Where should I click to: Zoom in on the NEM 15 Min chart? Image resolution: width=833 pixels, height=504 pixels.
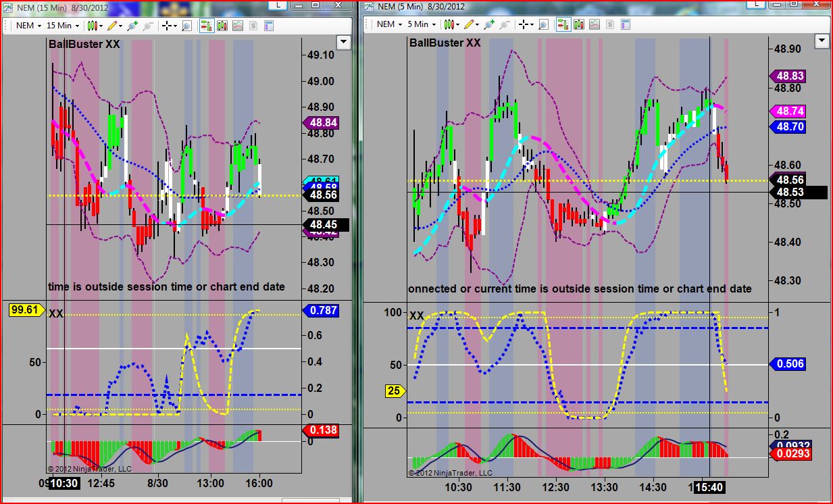(132, 25)
